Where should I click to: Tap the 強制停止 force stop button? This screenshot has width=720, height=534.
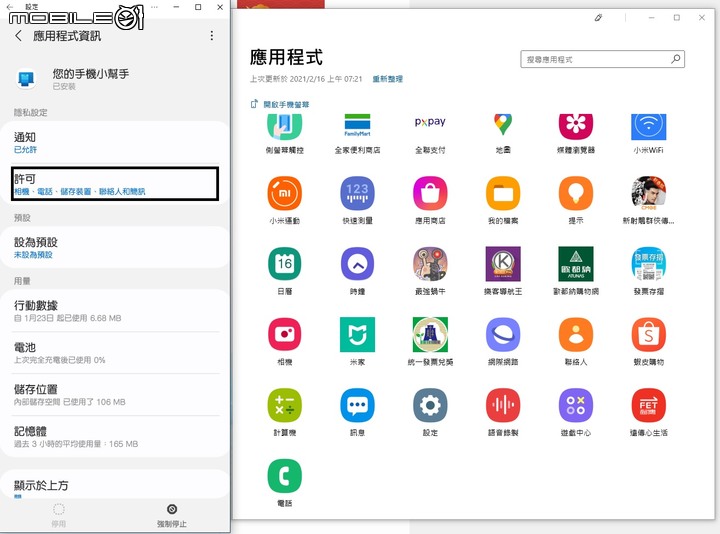pos(172,515)
